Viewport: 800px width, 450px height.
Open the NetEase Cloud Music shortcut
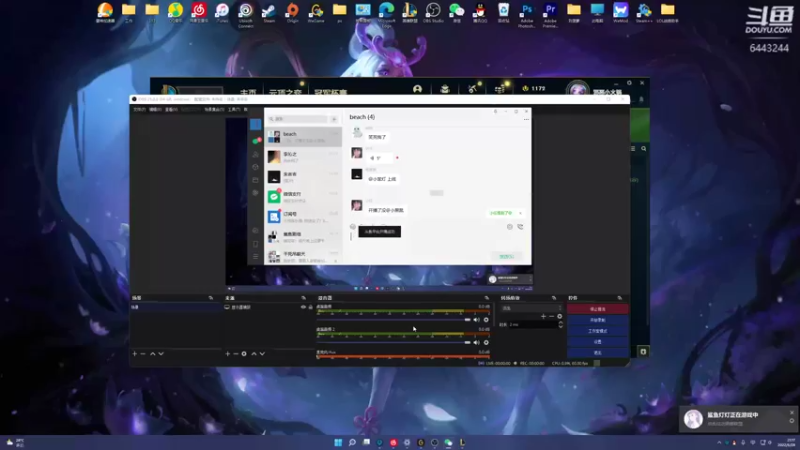click(198, 12)
